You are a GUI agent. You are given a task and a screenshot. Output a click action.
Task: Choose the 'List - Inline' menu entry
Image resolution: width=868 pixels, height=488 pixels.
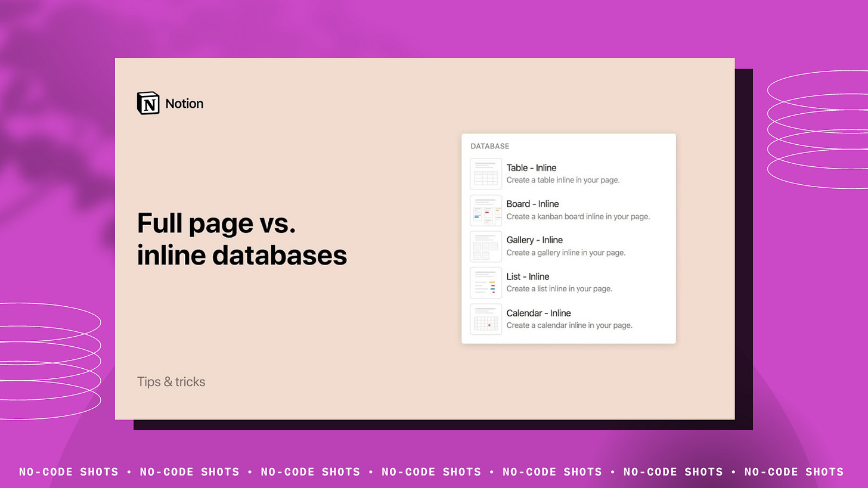[x=569, y=282]
